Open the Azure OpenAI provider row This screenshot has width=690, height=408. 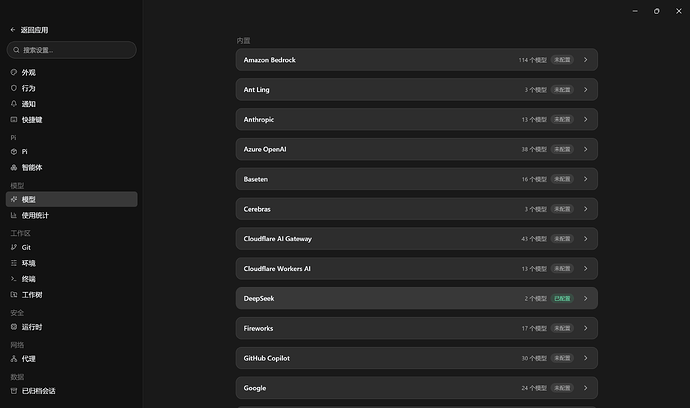(x=417, y=149)
